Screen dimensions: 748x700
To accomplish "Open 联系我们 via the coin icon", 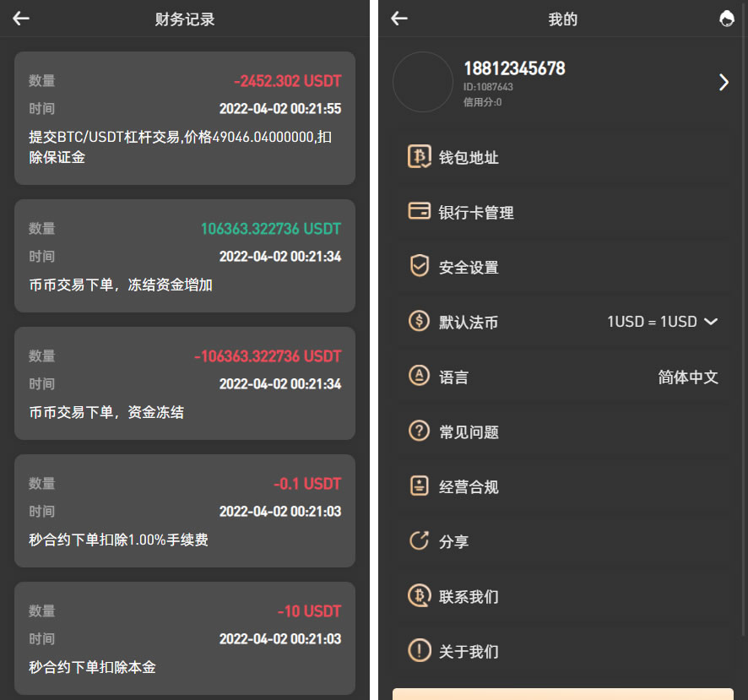I will click(420, 596).
